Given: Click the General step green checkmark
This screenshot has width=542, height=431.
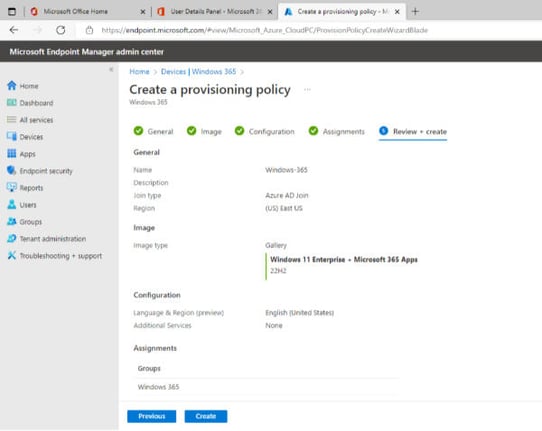Looking at the screenshot, I should click(138, 131).
